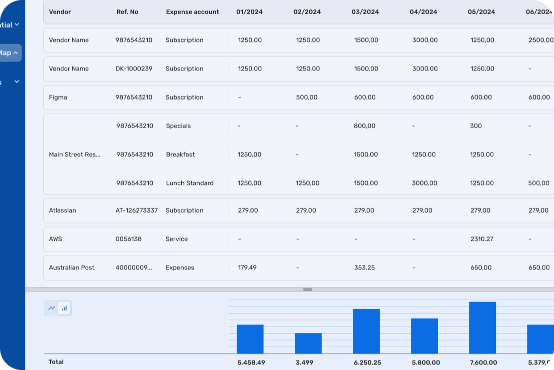Collapse the highlighted 'Map' sidebar item
554x370 pixels.
click(x=10, y=53)
